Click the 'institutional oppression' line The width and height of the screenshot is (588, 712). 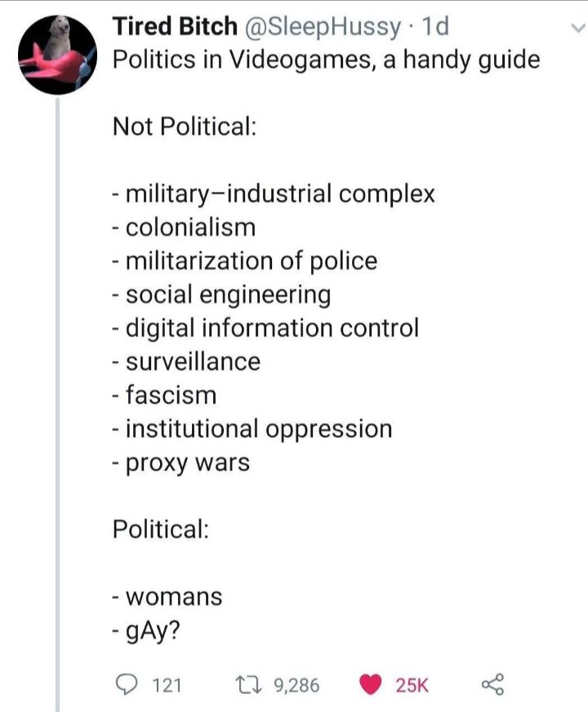click(253, 429)
